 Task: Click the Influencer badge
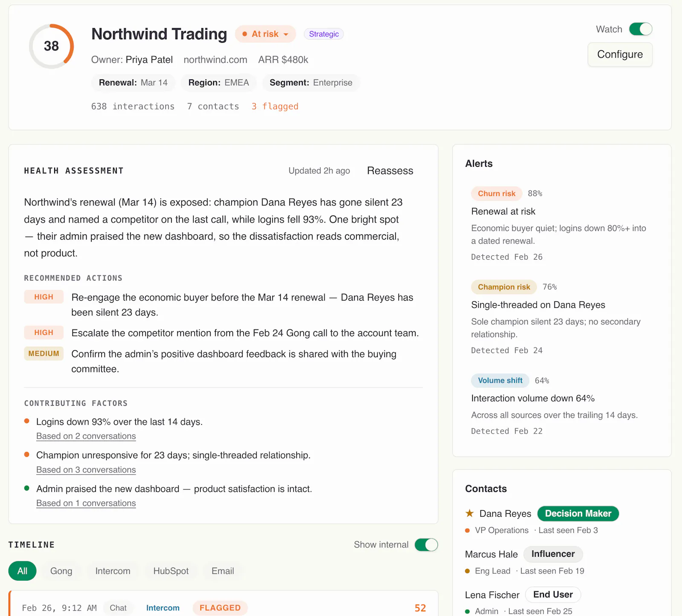pos(553,554)
